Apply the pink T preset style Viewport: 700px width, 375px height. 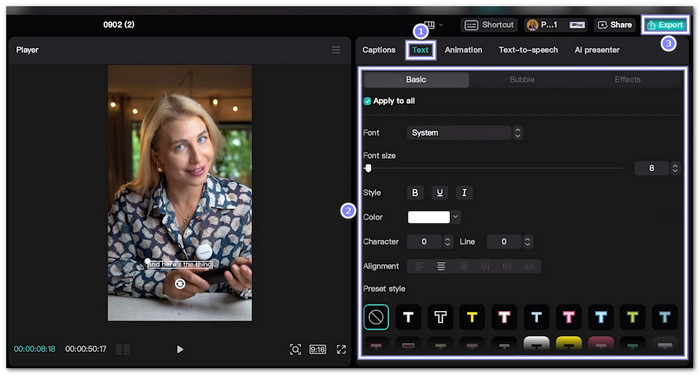pyautogui.click(x=569, y=317)
